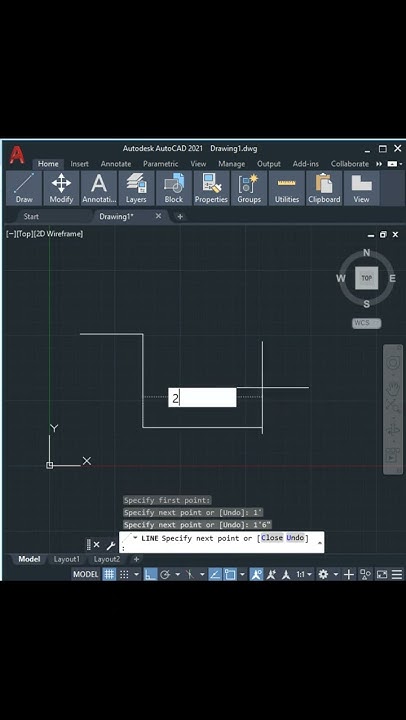This screenshot has width=406, height=720.
Task: Switch to the Manage ribbon tab
Action: point(231,164)
